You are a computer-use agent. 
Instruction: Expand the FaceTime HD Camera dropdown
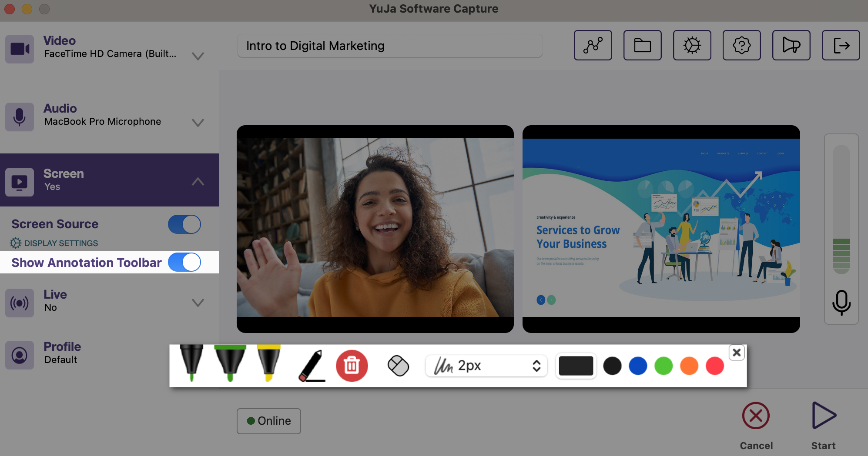(x=198, y=56)
